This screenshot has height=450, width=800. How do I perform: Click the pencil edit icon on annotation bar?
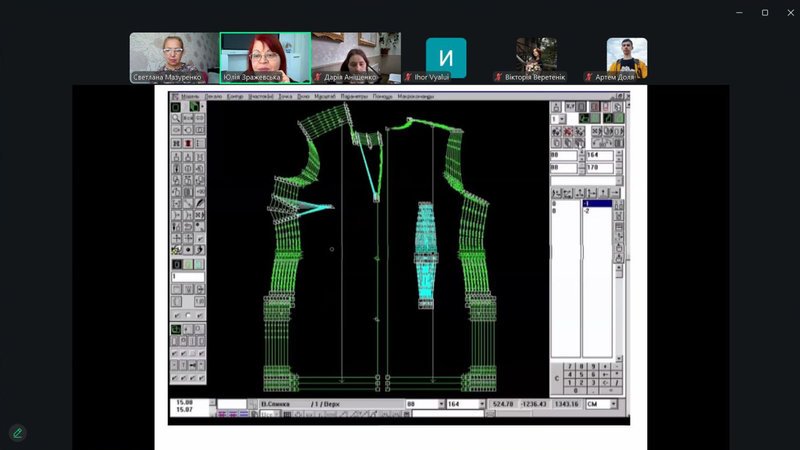click(x=17, y=433)
